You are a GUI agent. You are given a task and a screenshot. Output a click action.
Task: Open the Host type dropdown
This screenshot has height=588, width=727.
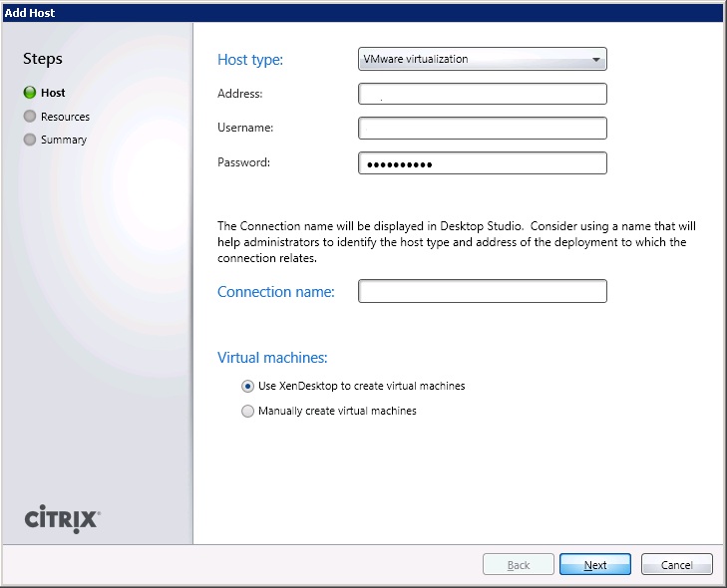coord(483,59)
